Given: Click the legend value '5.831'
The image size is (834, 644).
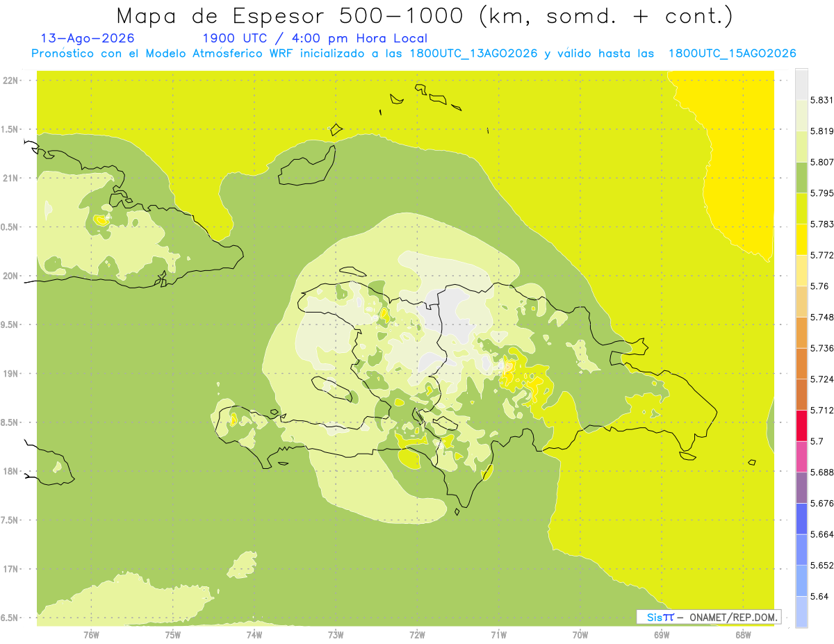Looking at the screenshot, I should click(821, 100).
